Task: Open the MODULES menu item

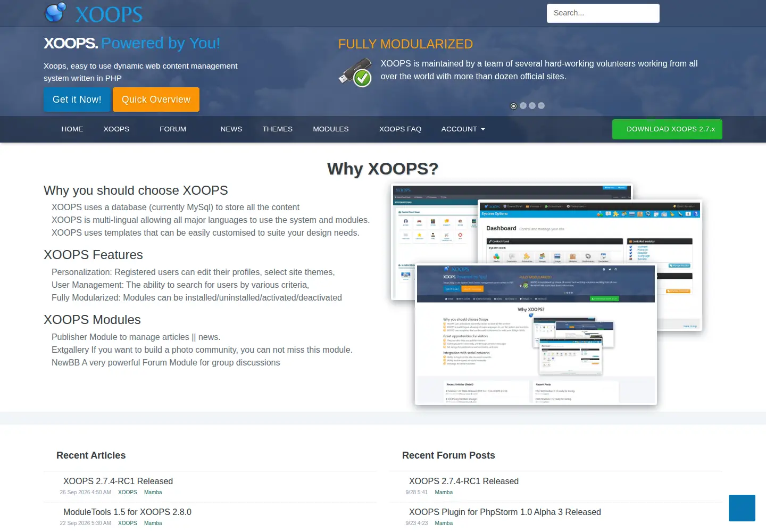Action: click(331, 129)
